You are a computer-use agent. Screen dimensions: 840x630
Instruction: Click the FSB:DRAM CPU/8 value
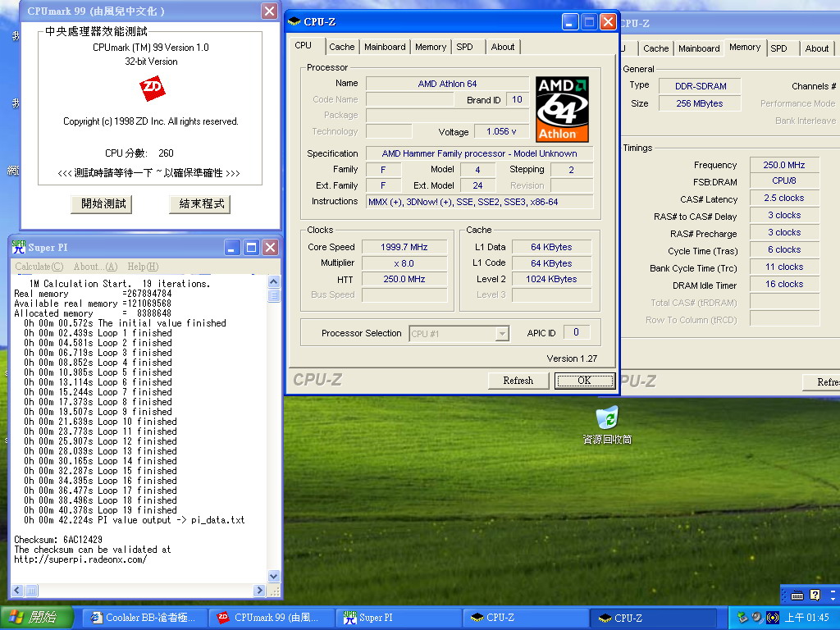click(x=784, y=180)
